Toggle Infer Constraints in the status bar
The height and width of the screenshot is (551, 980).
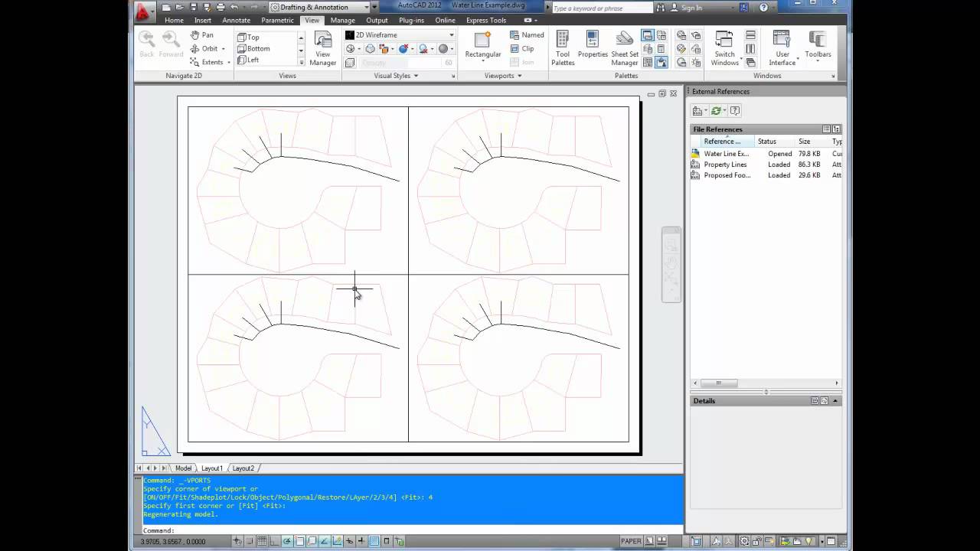click(x=237, y=541)
